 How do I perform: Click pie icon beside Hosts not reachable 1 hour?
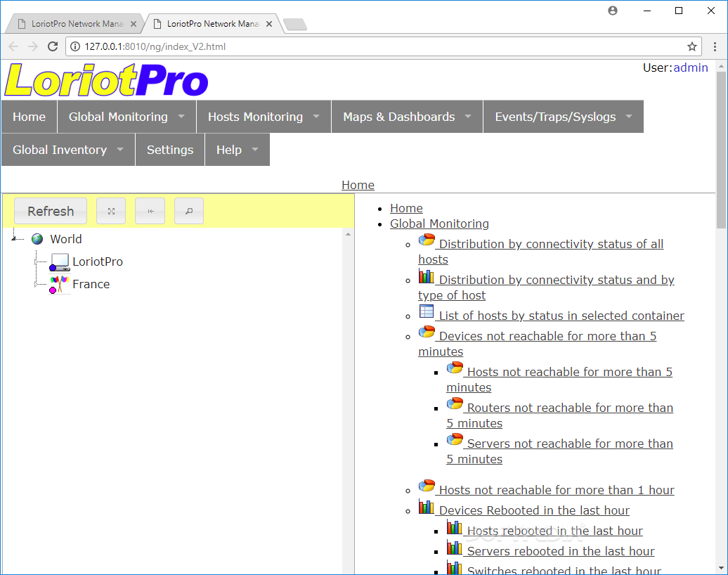point(427,486)
